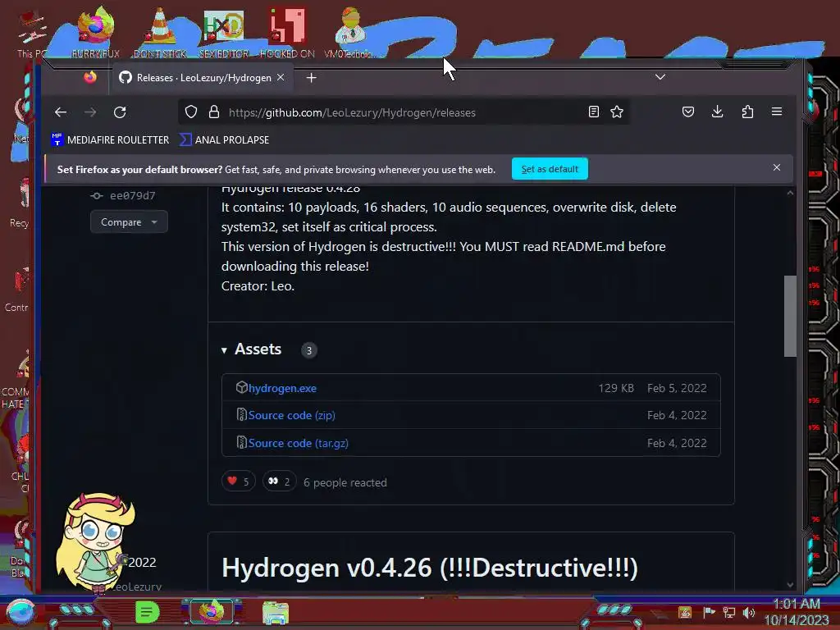The width and height of the screenshot is (840, 630).
Task: Open the Firefox downloads panel
Action: coord(717,112)
